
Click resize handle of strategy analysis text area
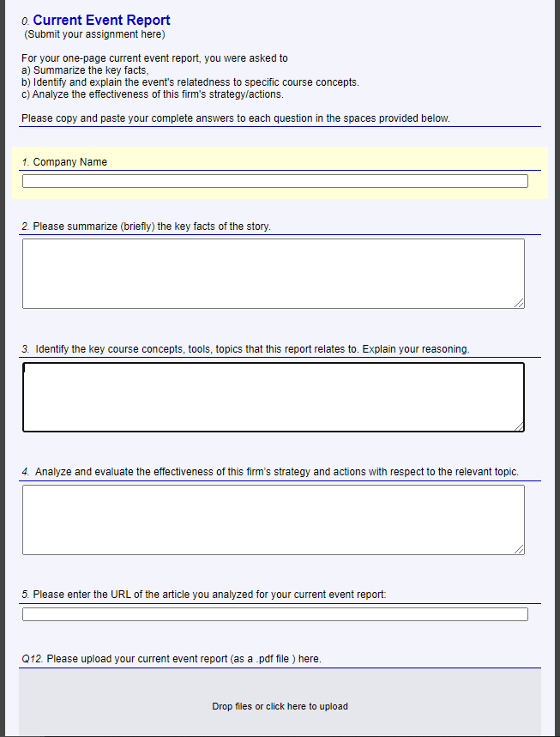coord(519,549)
